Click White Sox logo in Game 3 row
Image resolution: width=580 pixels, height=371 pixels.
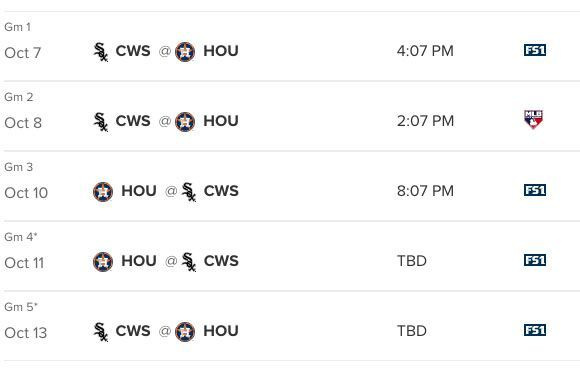(189, 192)
